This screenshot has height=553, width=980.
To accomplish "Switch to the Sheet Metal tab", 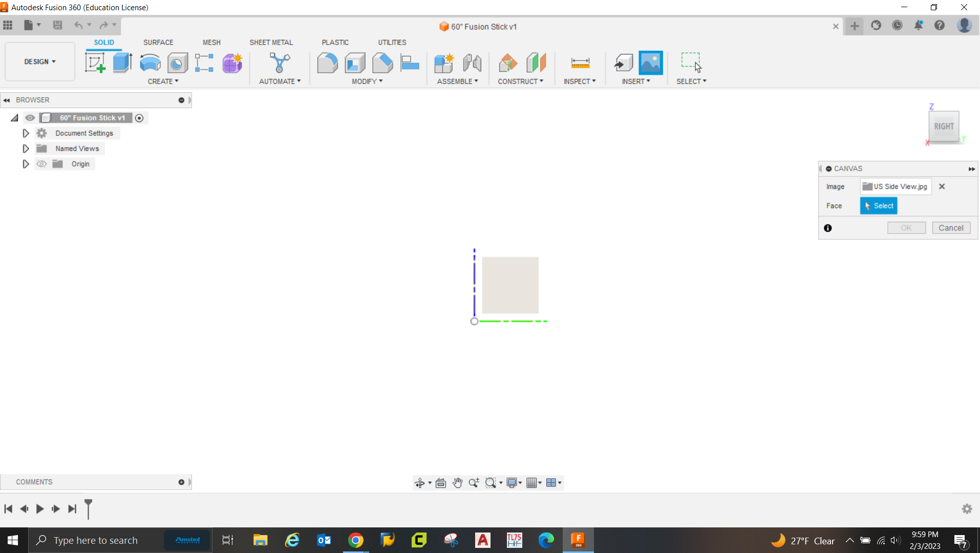I will (271, 42).
